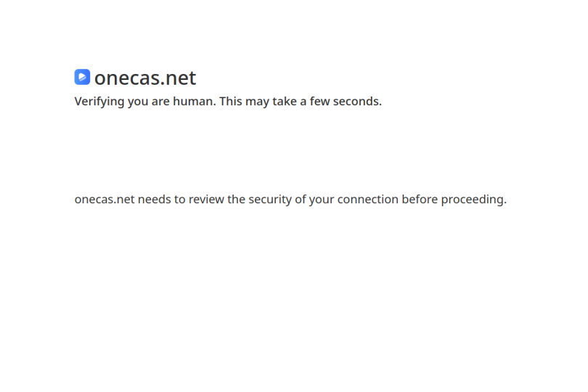The image size is (588, 392).
Task: Click the word "may" in the subtitle
Action: point(257,102)
